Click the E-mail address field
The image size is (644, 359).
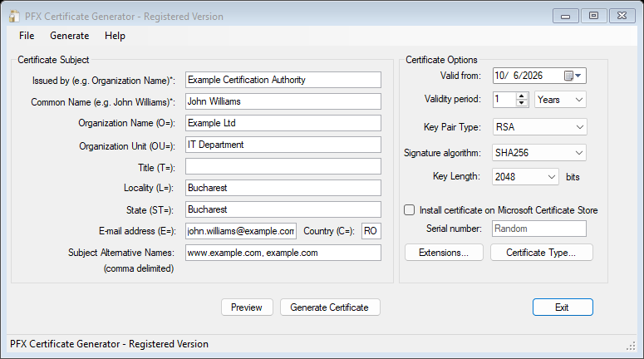point(241,231)
